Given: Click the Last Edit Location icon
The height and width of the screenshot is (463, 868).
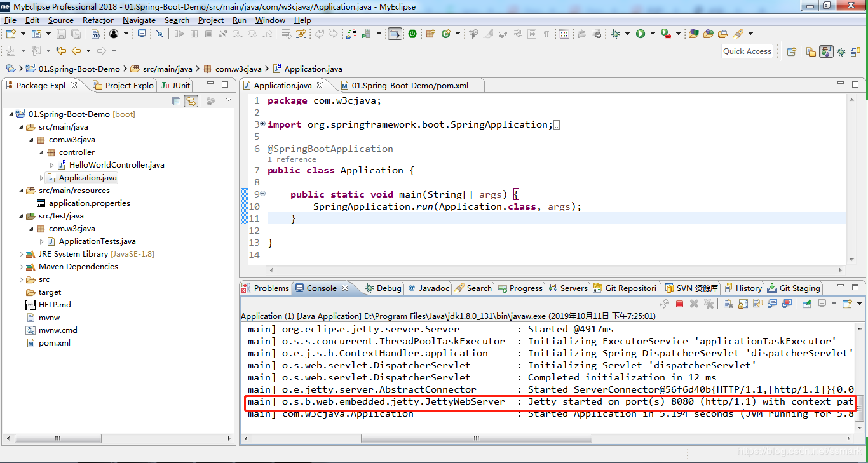Looking at the screenshot, I should [61, 51].
